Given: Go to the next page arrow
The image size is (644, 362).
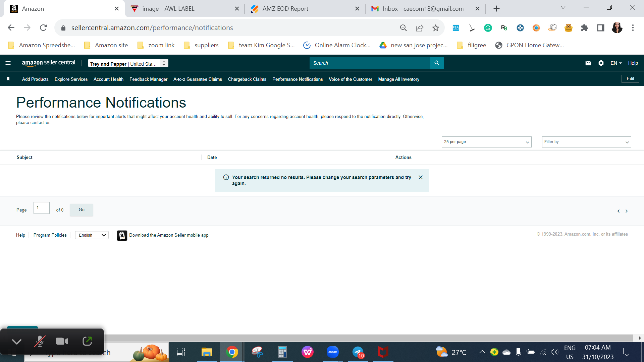Looking at the screenshot, I should [627, 211].
